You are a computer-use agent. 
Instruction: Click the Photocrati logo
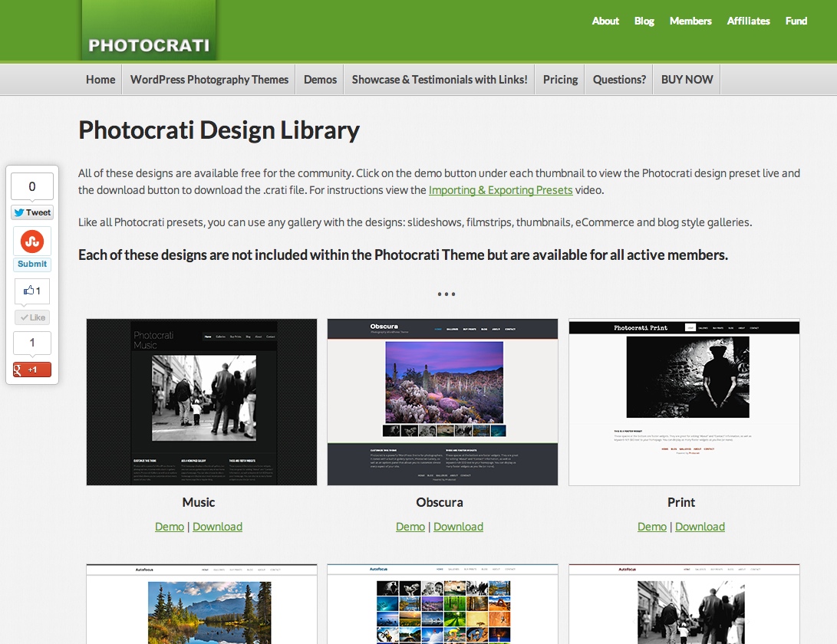[149, 31]
